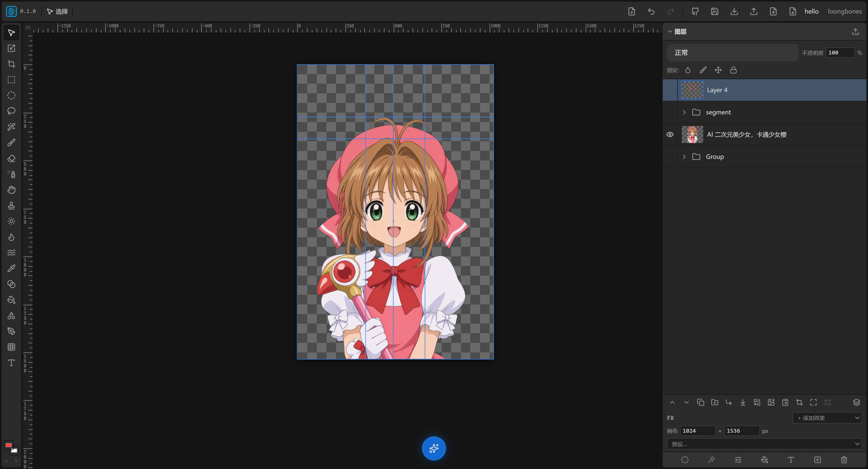Screen dimensions: 868x469
Task: Toggle lock transparent pixels droplet icon
Action: (688, 70)
